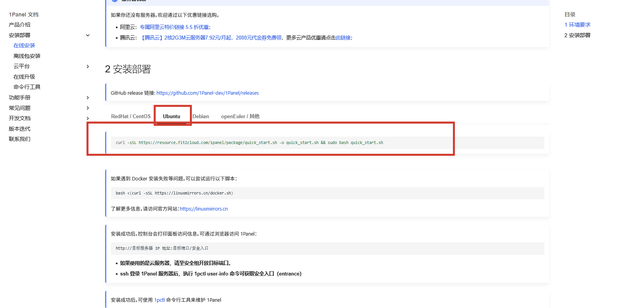Select 常见问题 sidebar item
The height and width of the screenshot is (308, 644).
[x=20, y=108]
